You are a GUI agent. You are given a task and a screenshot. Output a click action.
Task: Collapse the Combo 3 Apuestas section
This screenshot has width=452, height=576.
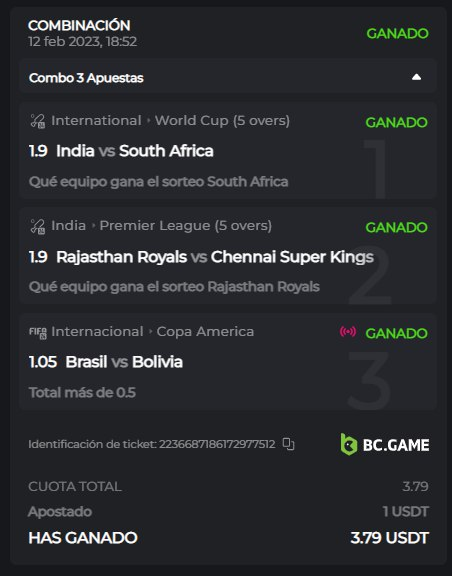click(x=416, y=77)
